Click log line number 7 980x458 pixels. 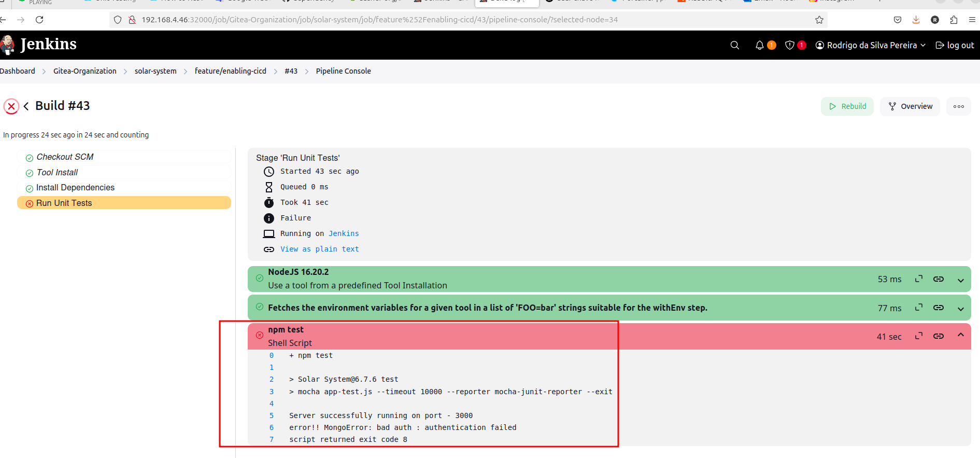tap(272, 439)
